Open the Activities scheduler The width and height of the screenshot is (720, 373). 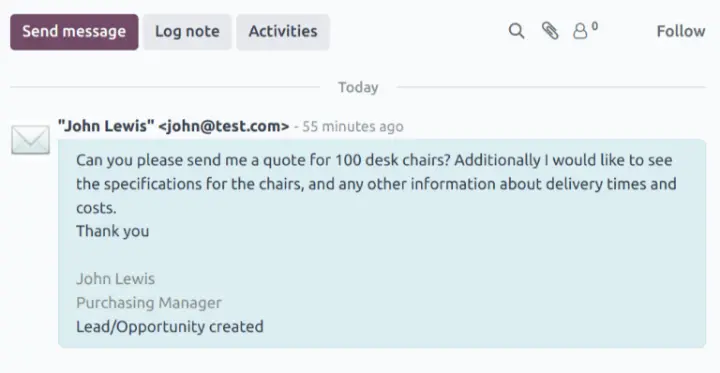(x=283, y=32)
